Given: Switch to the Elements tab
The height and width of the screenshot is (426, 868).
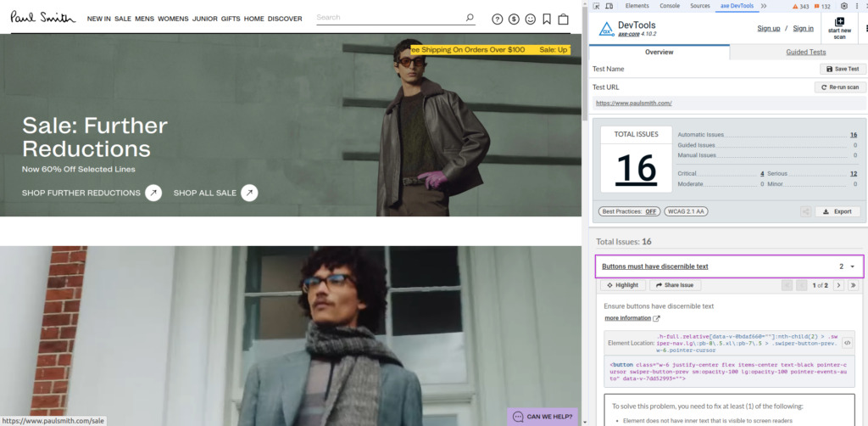Looking at the screenshot, I should 637,6.
